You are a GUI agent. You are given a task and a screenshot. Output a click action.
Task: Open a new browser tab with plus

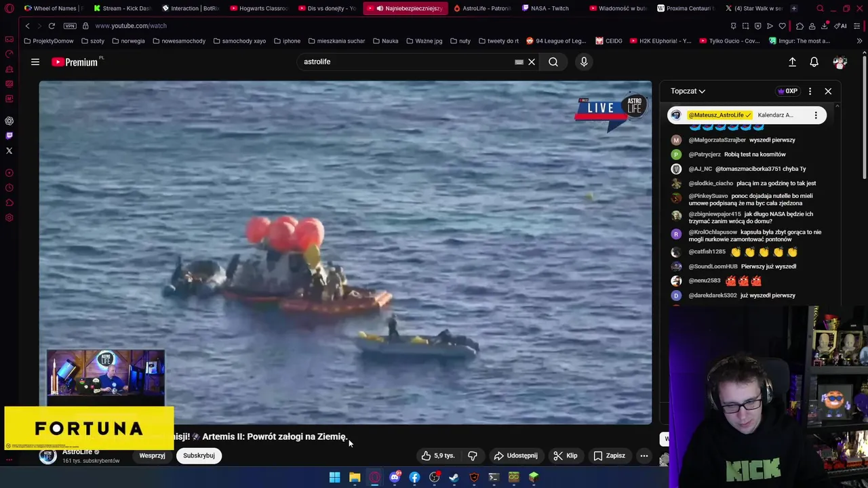[x=794, y=8]
